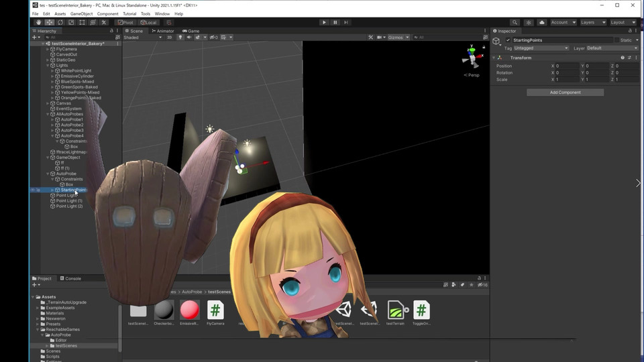644x362 pixels.
Task: Open the Tools menu
Action: (x=146, y=13)
